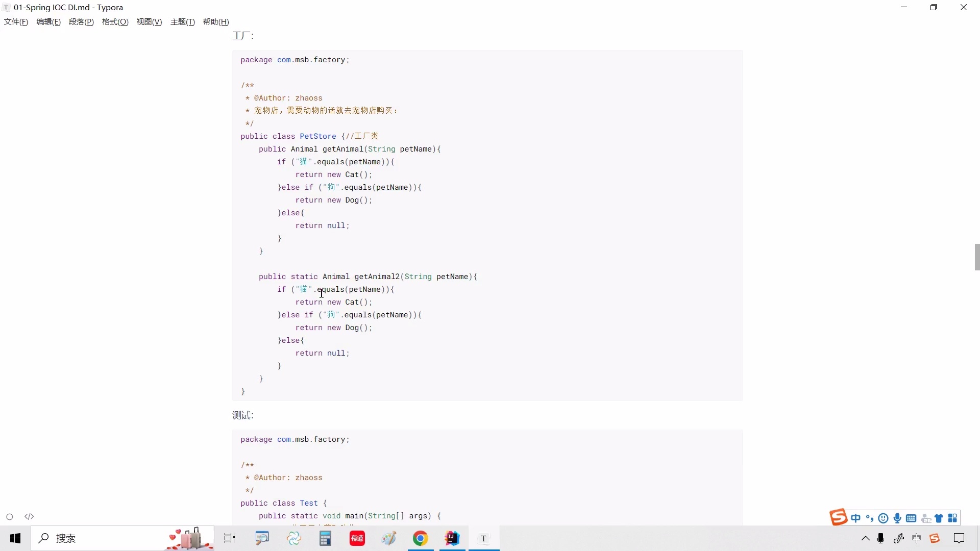Image resolution: width=980 pixels, height=551 pixels.
Task: Open IntelliJ IDEA from the taskbar
Action: pyautogui.click(x=452, y=538)
